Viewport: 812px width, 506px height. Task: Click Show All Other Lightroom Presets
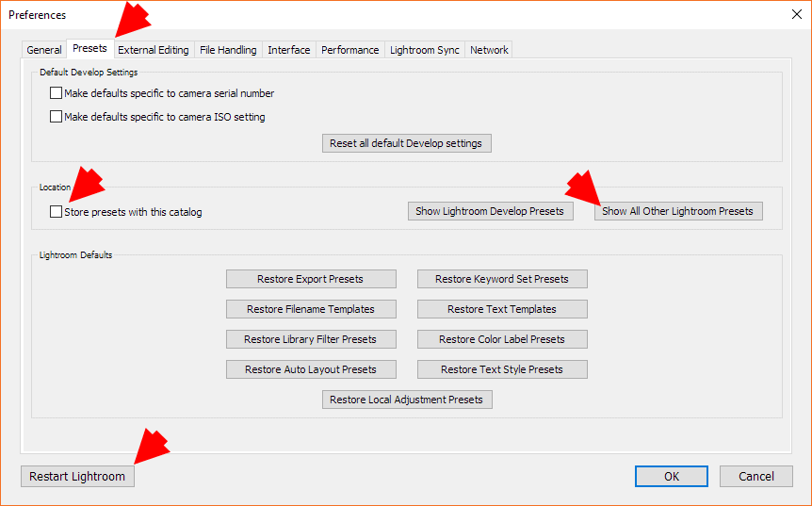point(678,211)
